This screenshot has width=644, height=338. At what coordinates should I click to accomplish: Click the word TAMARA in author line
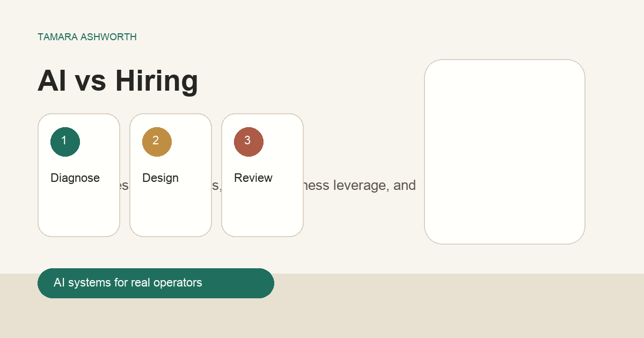58,37
